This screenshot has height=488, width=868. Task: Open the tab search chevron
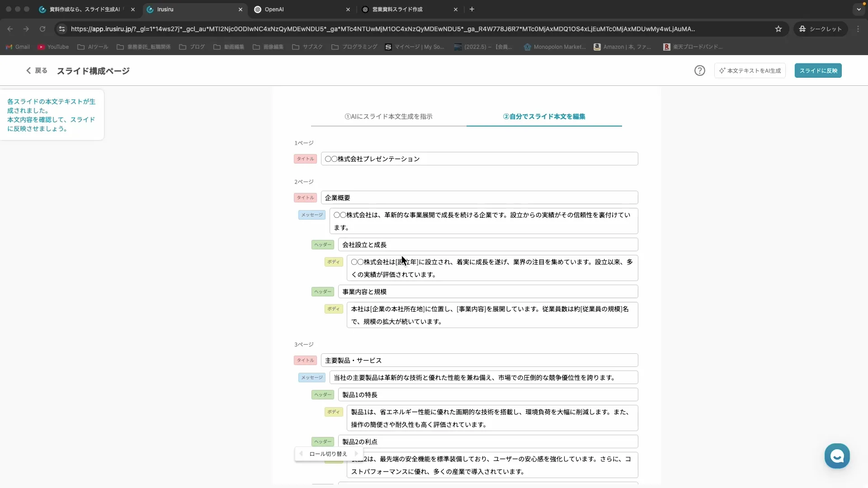click(x=859, y=9)
